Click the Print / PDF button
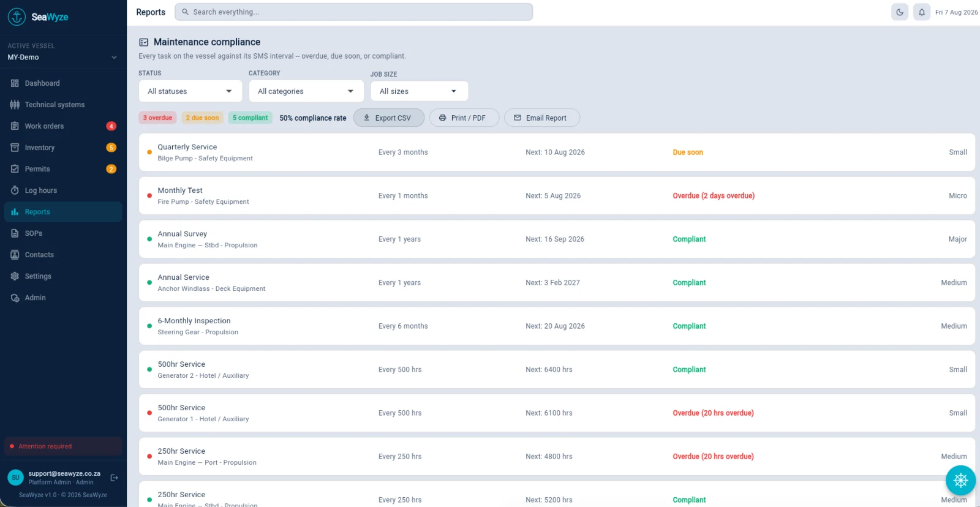The width and height of the screenshot is (980, 507). coord(464,118)
